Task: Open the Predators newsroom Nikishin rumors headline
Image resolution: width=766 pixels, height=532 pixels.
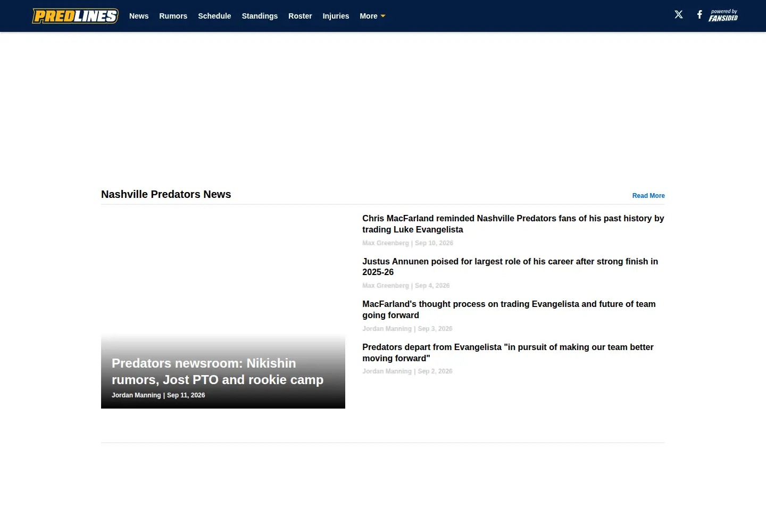Action: (x=218, y=371)
